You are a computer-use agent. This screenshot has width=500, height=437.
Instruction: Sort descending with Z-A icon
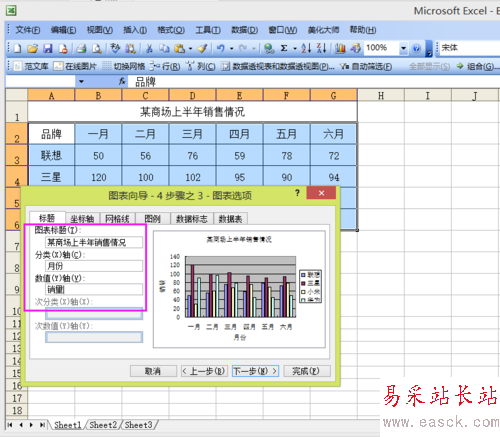(321, 49)
